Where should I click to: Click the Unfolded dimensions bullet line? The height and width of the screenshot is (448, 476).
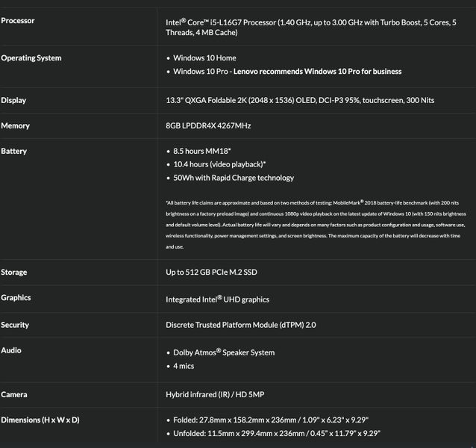(x=272, y=434)
